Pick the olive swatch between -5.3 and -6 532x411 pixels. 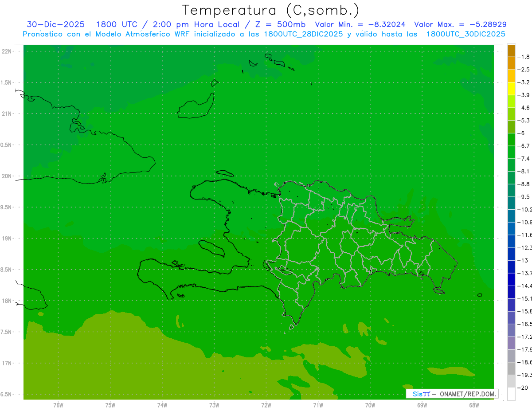click(511, 127)
